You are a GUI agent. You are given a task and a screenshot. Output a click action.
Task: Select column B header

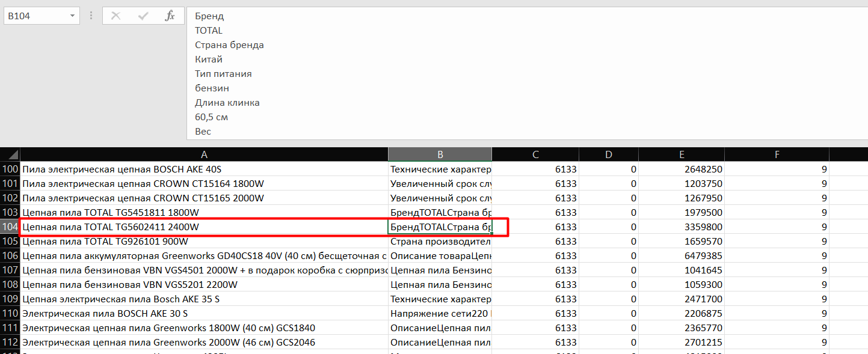440,154
